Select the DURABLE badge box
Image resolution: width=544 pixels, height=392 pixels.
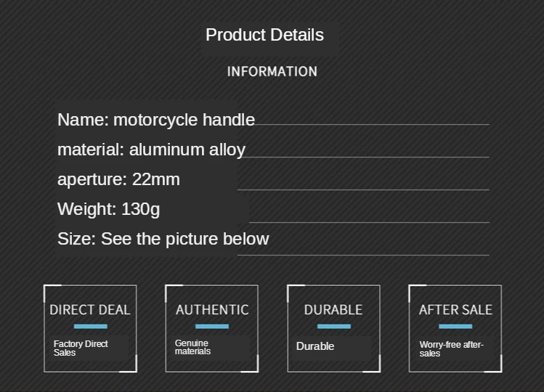coord(334,329)
